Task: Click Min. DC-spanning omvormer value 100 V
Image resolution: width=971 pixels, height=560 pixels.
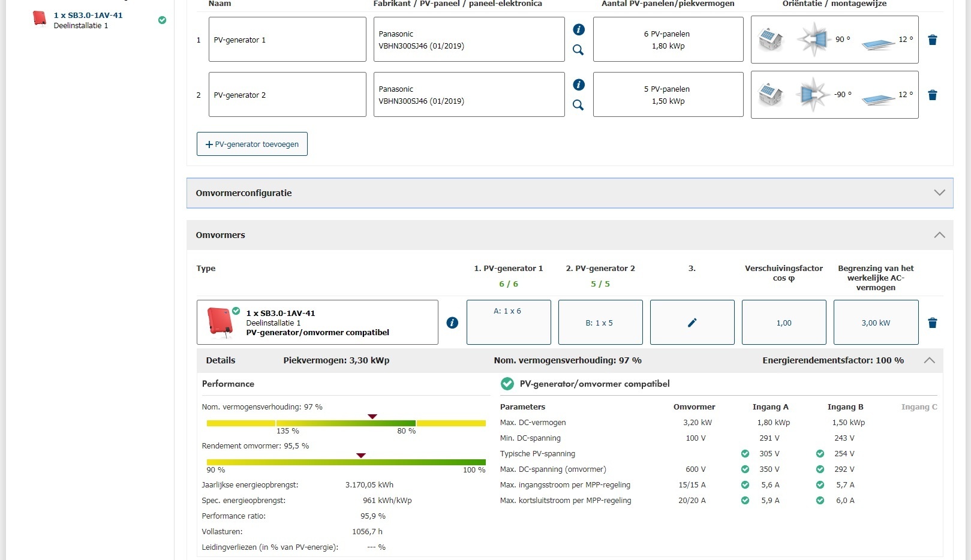Action: pyautogui.click(x=696, y=438)
